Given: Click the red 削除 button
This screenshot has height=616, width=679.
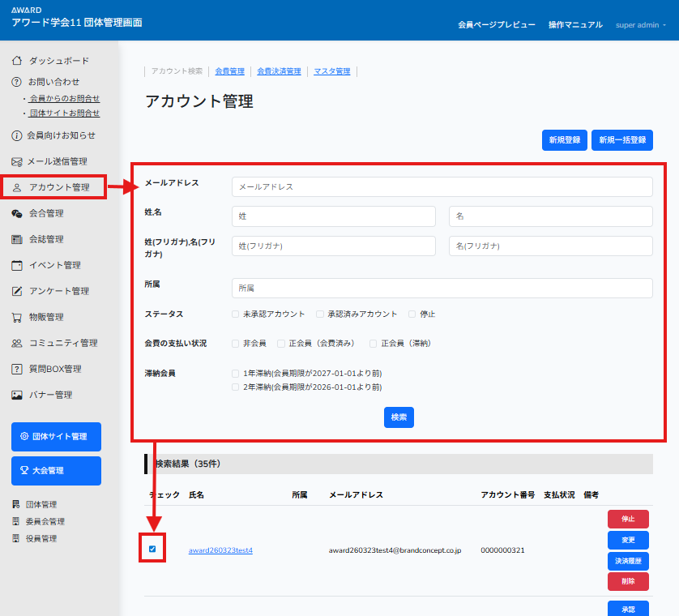Looking at the screenshot, I should (x=628, y=581).
